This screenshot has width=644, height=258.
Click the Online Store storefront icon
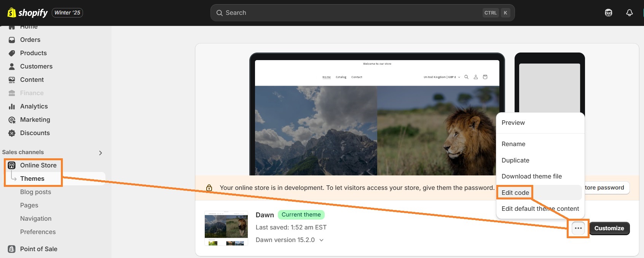point(12,165)
